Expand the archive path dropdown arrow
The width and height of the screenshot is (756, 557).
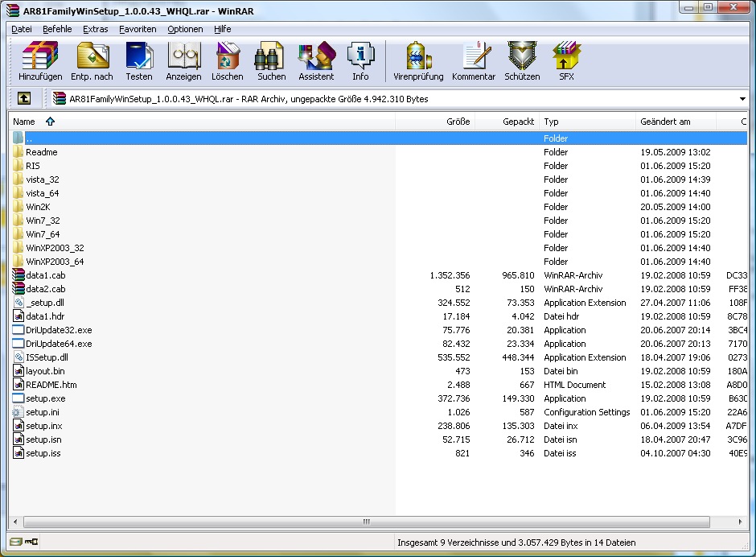tap(742, 99)
